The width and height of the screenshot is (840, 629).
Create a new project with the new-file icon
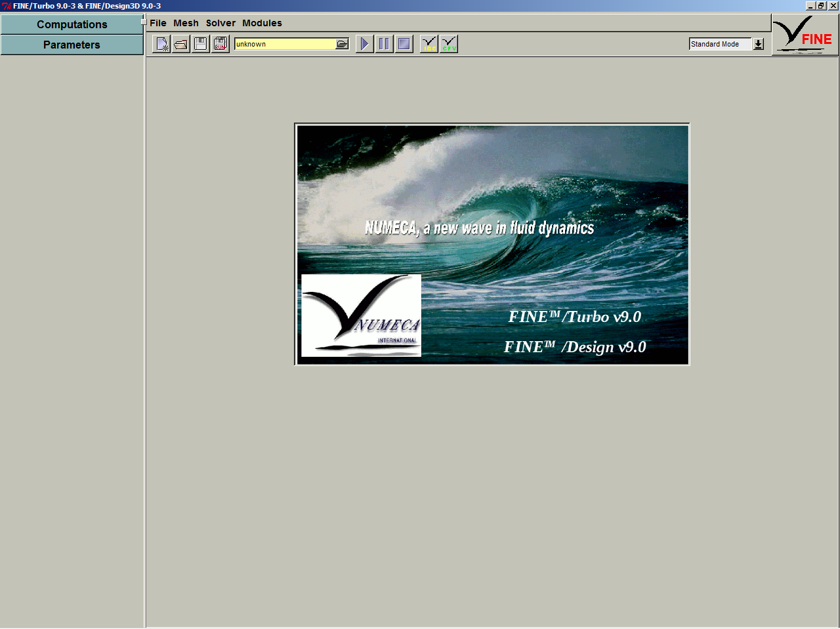(161, 44)
